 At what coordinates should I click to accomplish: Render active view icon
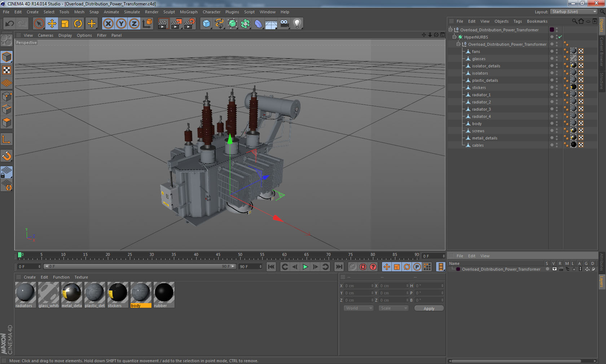[x=163, y=24]
